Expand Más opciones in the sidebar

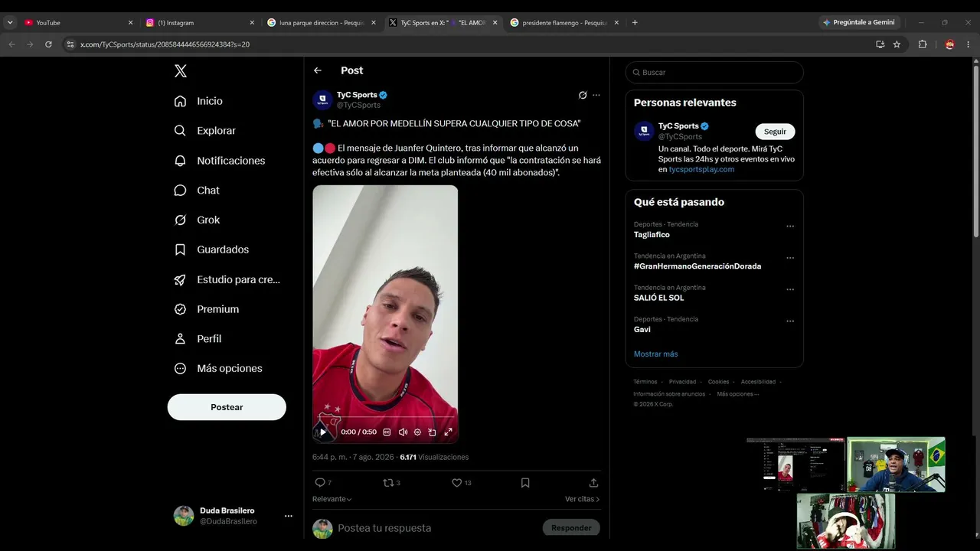(218, 368)
